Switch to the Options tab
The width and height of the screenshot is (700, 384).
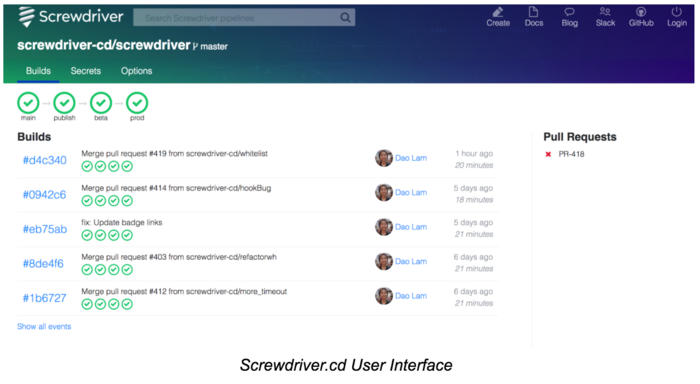137,71
